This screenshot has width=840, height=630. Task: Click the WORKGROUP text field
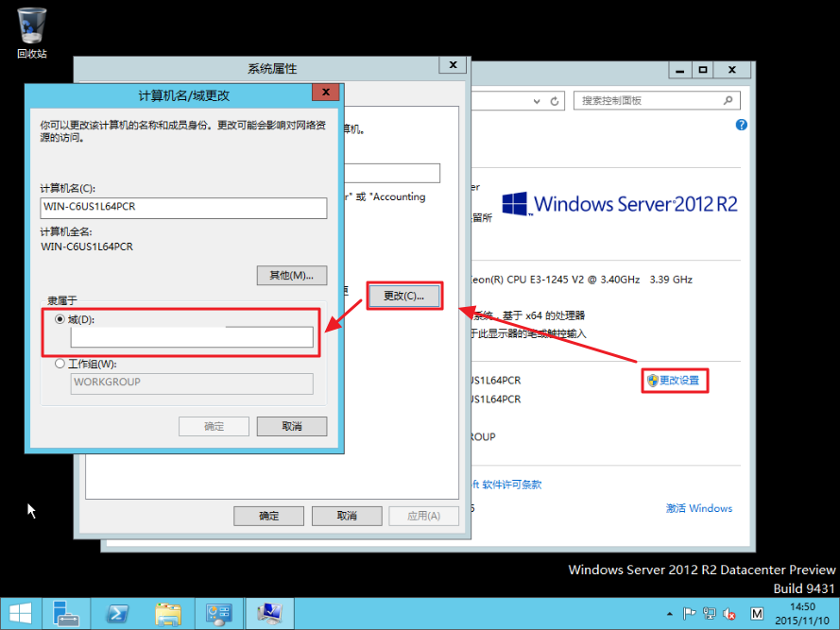click(x=192, y=383)
